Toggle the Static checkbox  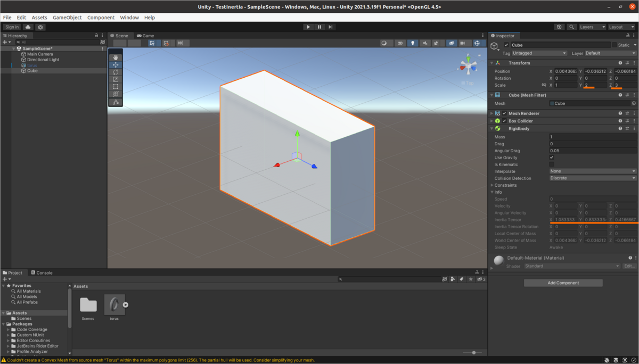pos(615,45)
